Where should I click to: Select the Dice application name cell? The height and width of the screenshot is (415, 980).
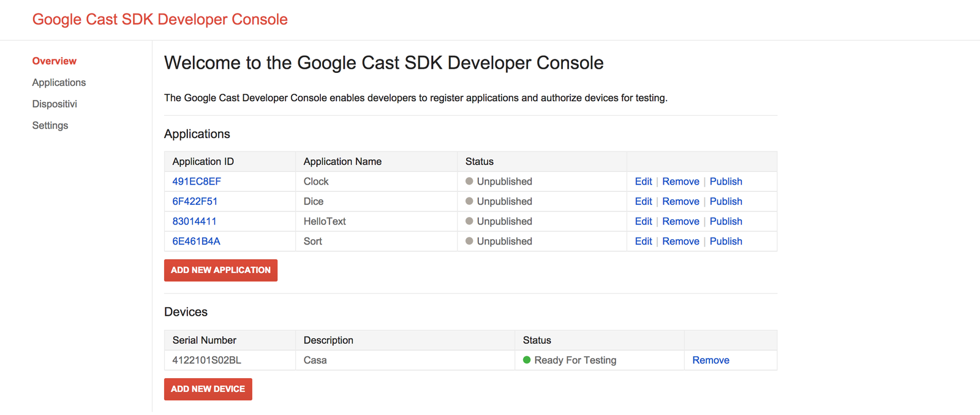(376, 202)
